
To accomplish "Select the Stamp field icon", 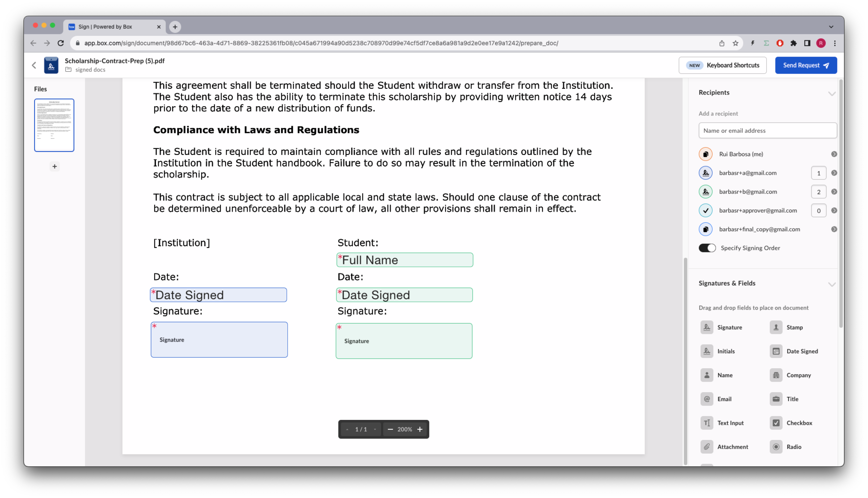I will coord(776,327).
